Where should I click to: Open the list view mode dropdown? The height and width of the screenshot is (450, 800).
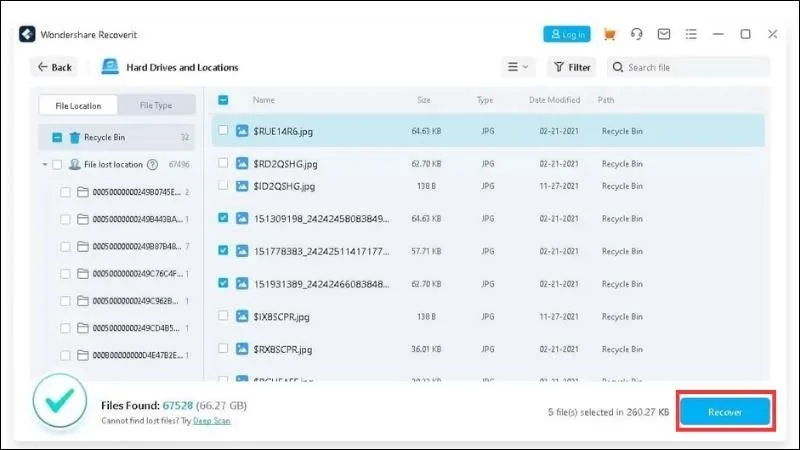(518, 67)
